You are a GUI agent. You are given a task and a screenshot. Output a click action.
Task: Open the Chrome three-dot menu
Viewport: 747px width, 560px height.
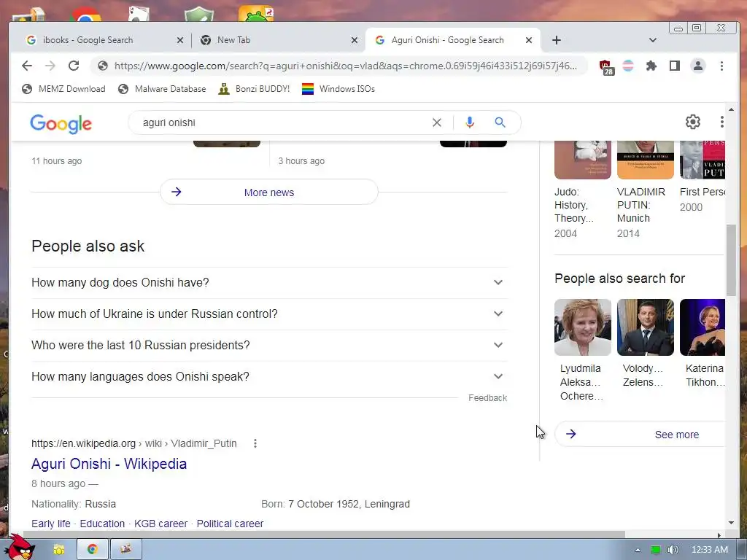click(x=721, y=66)
